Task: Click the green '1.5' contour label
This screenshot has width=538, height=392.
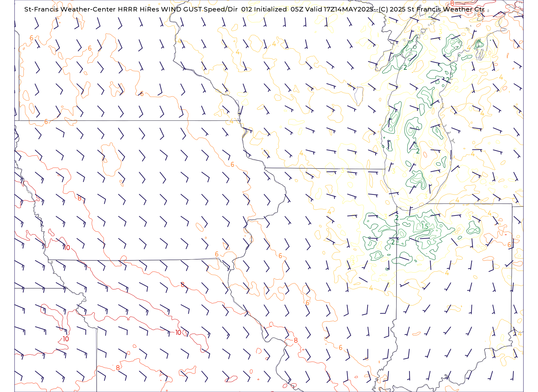Action: 425,226
